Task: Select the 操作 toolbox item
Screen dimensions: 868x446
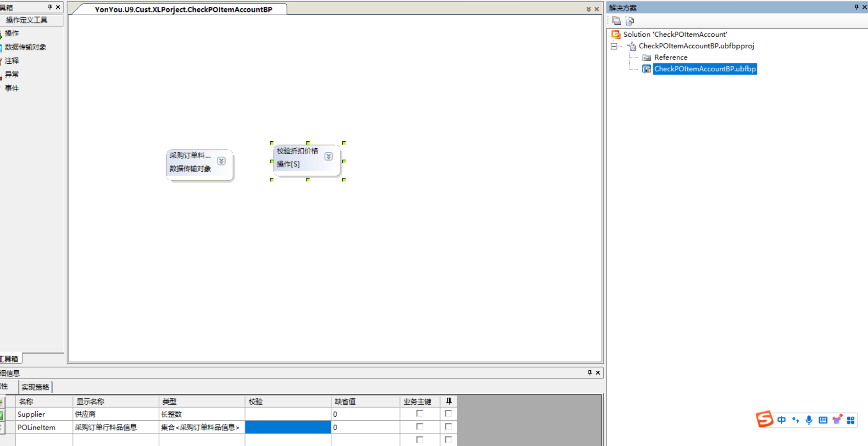Action: pos(12,33)
